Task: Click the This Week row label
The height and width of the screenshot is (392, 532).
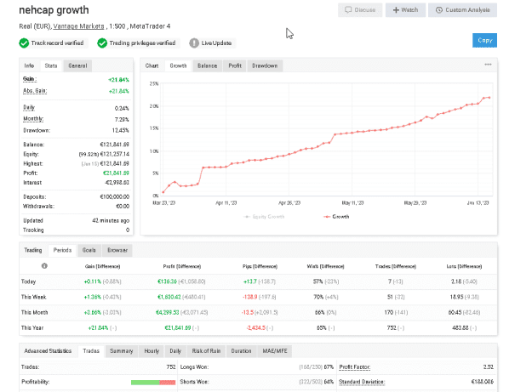Action: pos(33,297)
